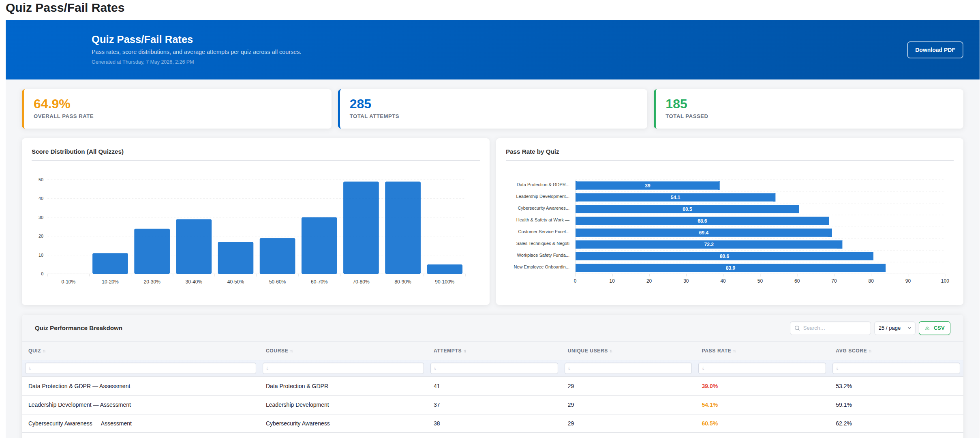This screenshot has height=438, width=980.
Task: Sort by the QUIZ column sort icon
Action: coord(44,351)
